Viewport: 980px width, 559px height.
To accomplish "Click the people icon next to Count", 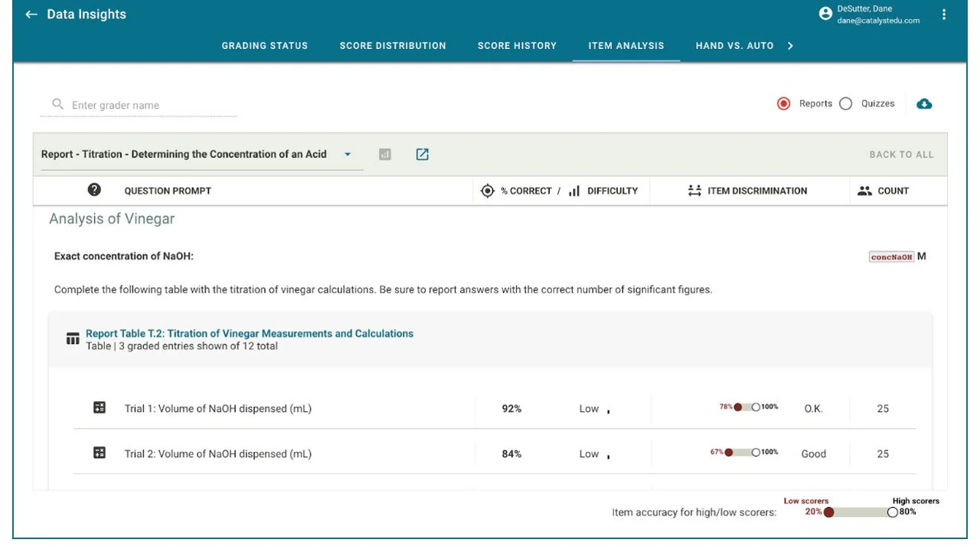I will [863, 191].
